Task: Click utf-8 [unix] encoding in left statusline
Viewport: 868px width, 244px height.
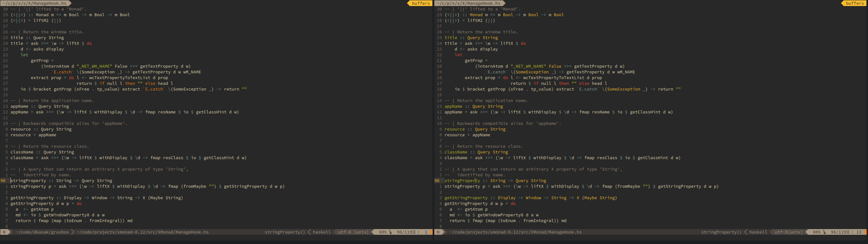Action: click(x=353, y=232)
